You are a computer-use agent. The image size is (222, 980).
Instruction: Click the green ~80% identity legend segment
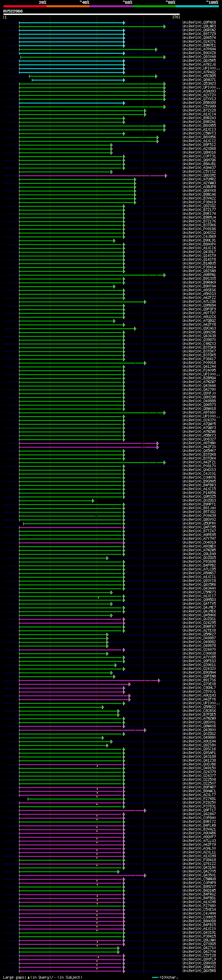tap(154, 7)
